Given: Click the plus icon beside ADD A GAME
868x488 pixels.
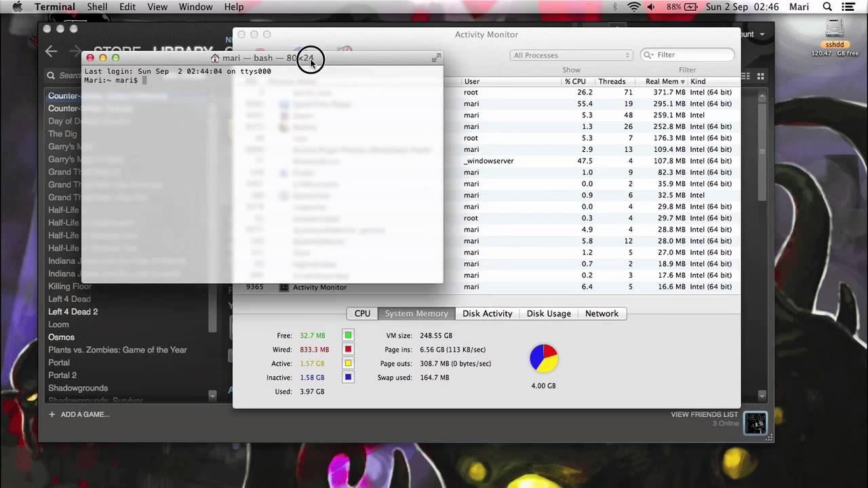Looking at the screenshot, I should [52, 414].
